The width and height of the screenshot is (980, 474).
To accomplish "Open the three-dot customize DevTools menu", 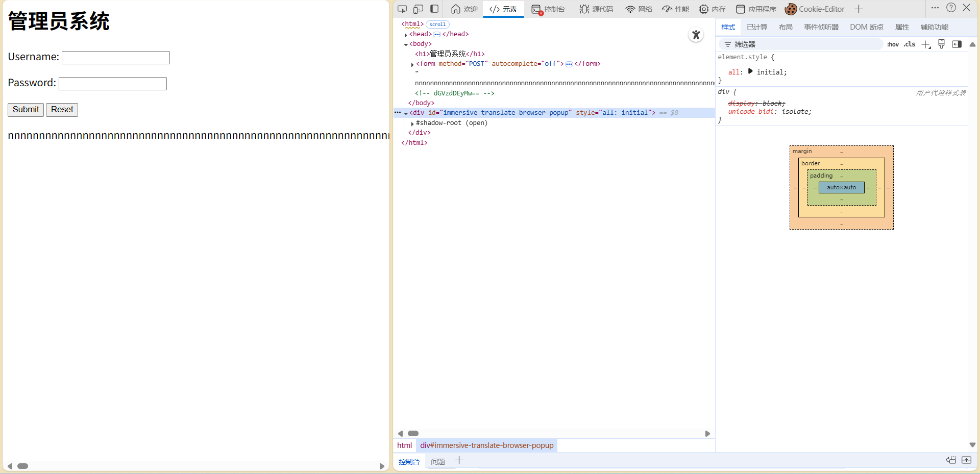I will [935, 8].
